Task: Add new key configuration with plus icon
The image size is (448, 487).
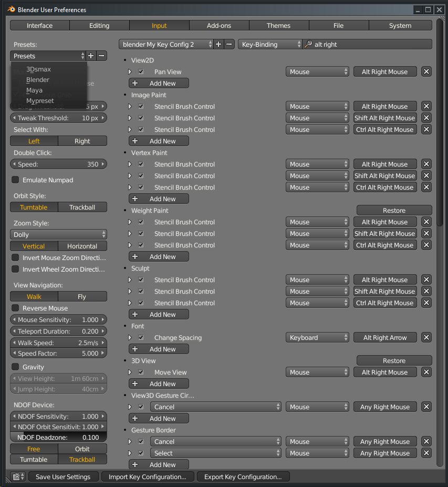Action: tap(218, 45)
